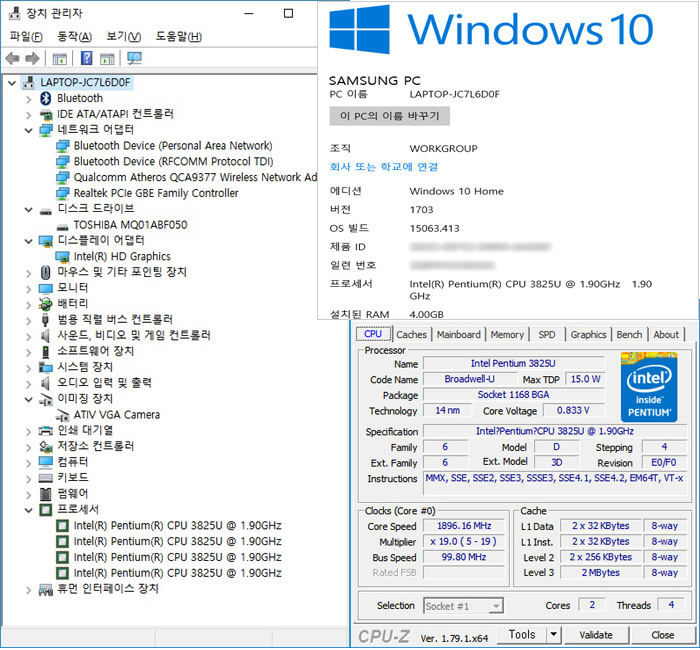Image resolution: width=700 pixels, height=650 pixels.
Task: Click the 인쇄 대기열 printer icon
Action: [x=46, y=431]
